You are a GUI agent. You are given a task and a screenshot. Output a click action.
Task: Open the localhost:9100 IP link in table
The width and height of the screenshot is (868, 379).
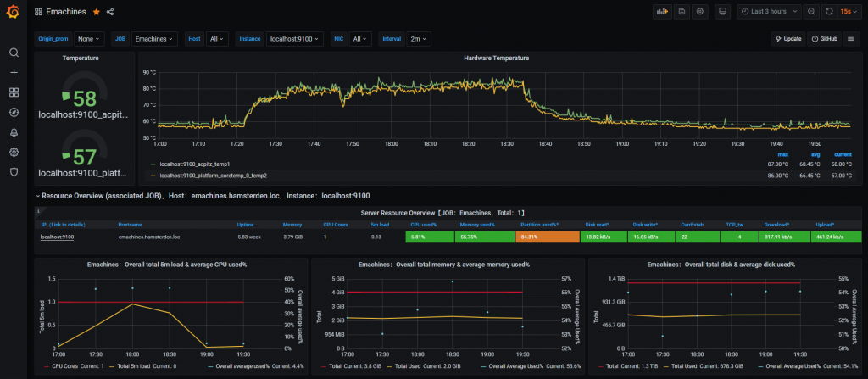pos(58,237)
